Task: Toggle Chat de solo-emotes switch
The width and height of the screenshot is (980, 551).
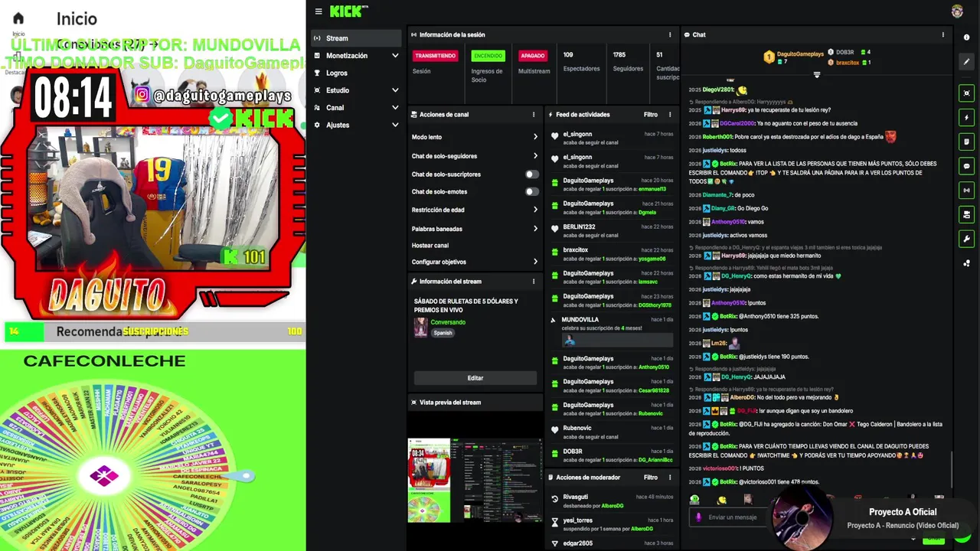Action: (x=531, y=192)
